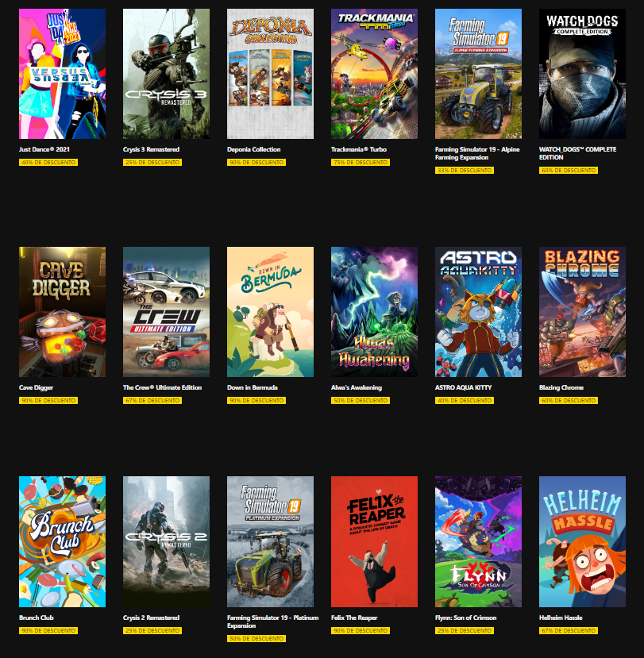Select the Cave Digger game cover
Screen dimensions: 644x658
pos(62,312)
